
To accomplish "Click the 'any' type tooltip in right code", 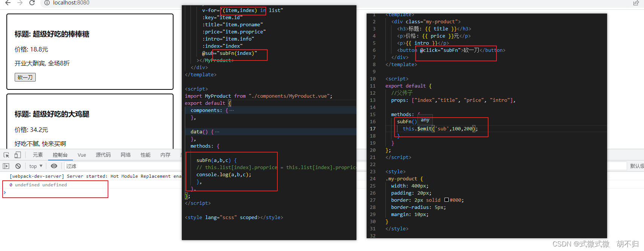I will [x=425, y=120].
